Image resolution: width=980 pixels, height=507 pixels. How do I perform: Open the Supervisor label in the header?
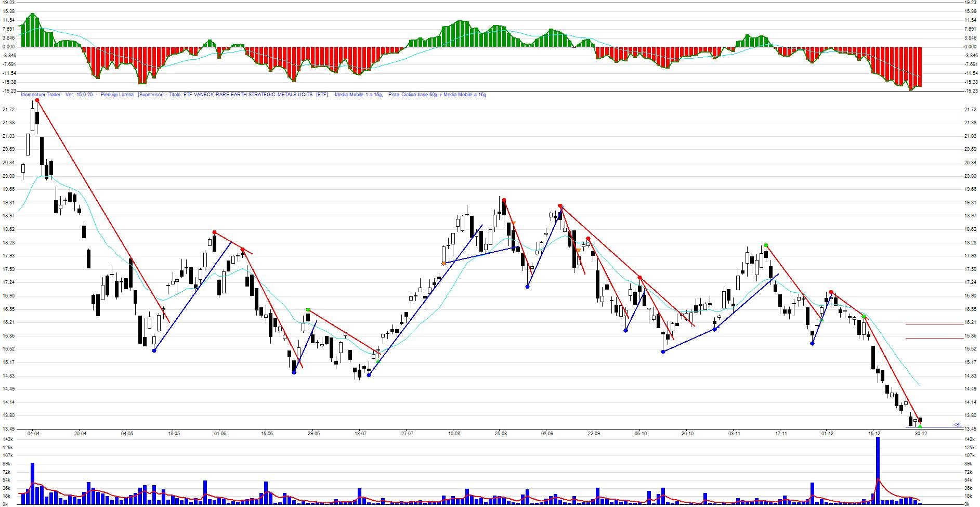151,95
